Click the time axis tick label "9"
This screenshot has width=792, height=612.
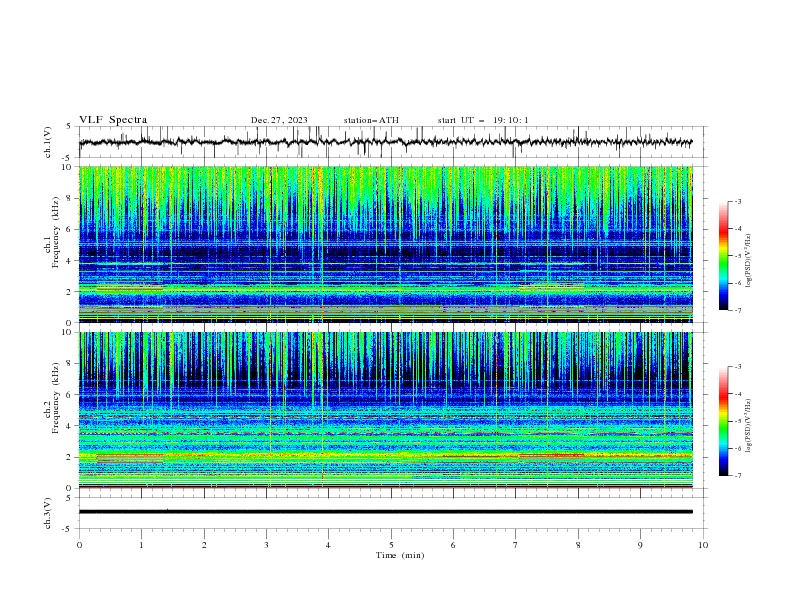pos(640,545)
